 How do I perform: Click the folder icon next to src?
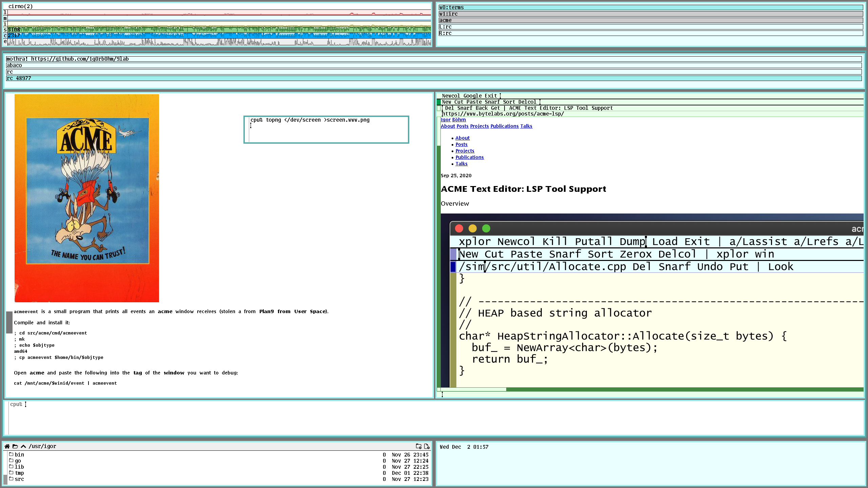11,479
